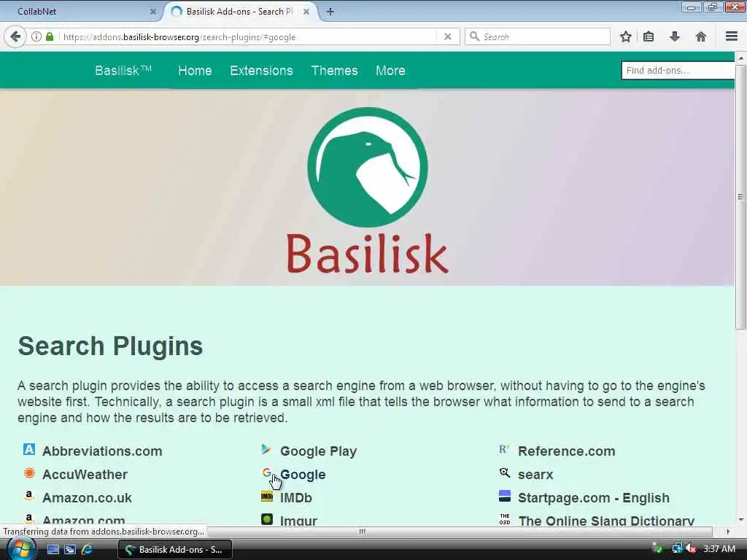The image size is (747, 560).
Task: Switch to the CollabNet tab
Action: [81, 12]
